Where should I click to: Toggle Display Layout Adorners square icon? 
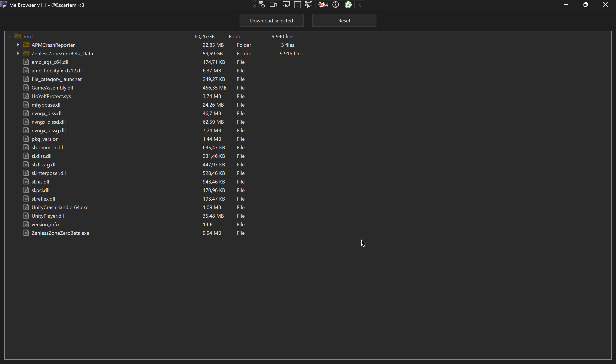[297, 5]
